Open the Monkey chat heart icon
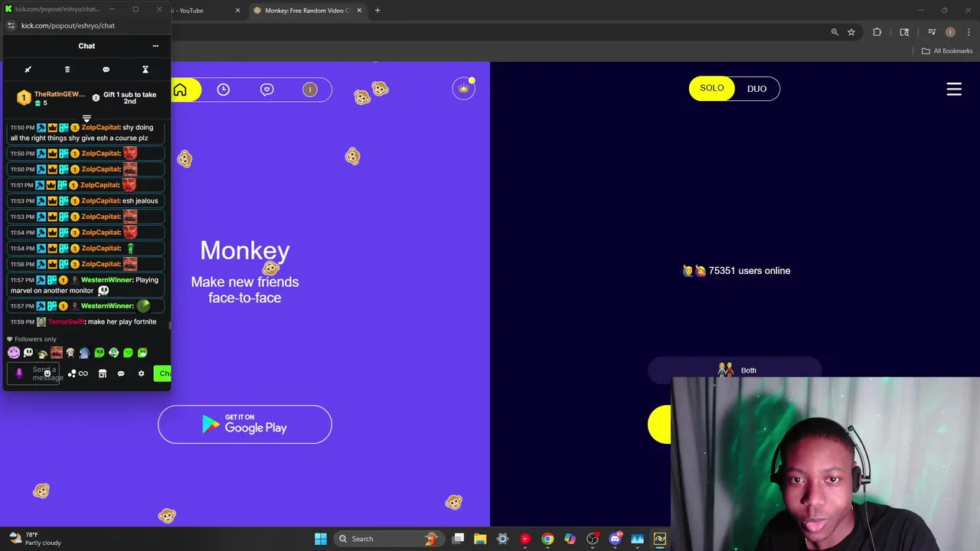The width and height of the screenshot is (980, 551). [266, 90]
